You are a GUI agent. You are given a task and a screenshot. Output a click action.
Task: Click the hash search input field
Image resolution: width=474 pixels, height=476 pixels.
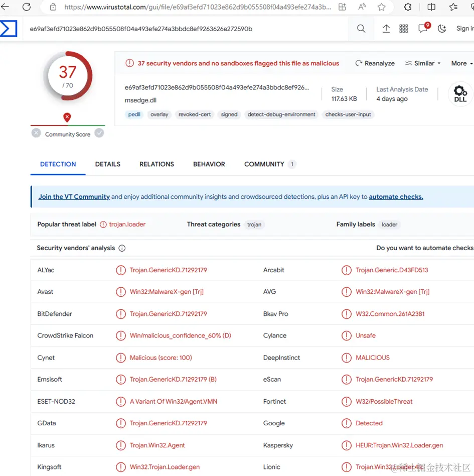[185, 29]
